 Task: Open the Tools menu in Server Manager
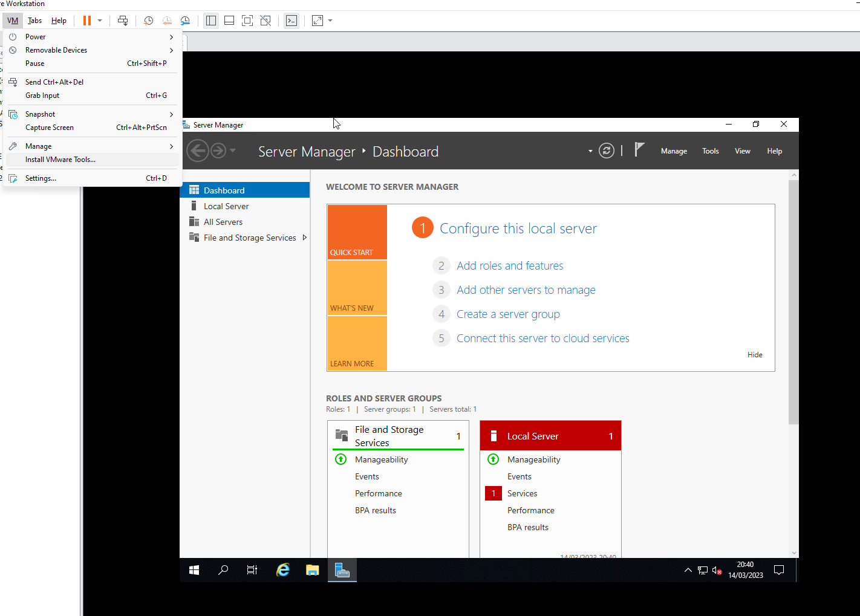[x=710, y=151]
